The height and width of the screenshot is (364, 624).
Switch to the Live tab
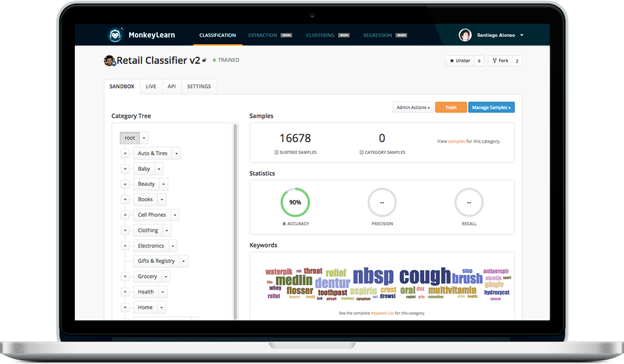click(151, 87)
